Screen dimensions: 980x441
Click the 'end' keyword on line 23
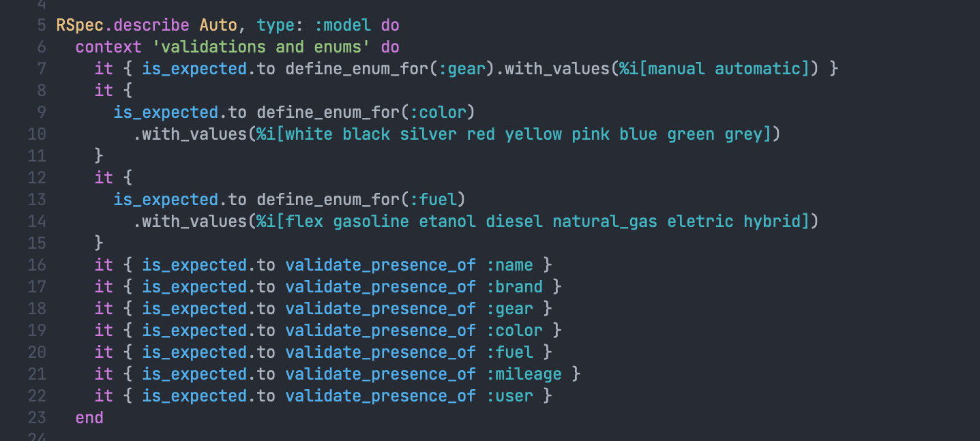point(89,418)
